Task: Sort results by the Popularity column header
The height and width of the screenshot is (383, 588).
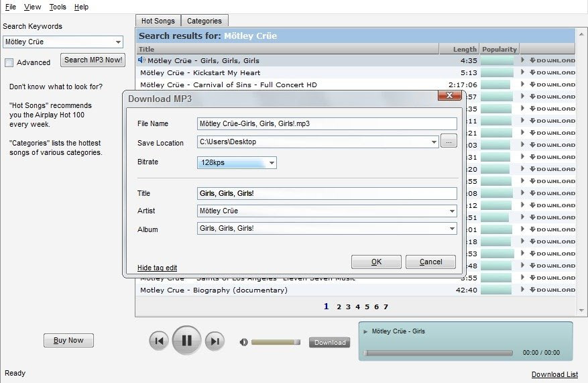Action: 499,49
